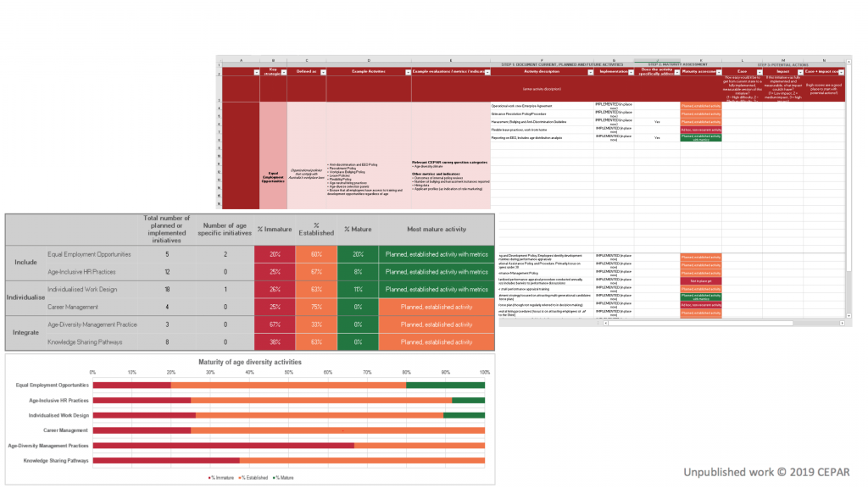Screen dimensions: 868x488
Task: Open the Ease column filter arrow
Action: click(x=759, y=73)
